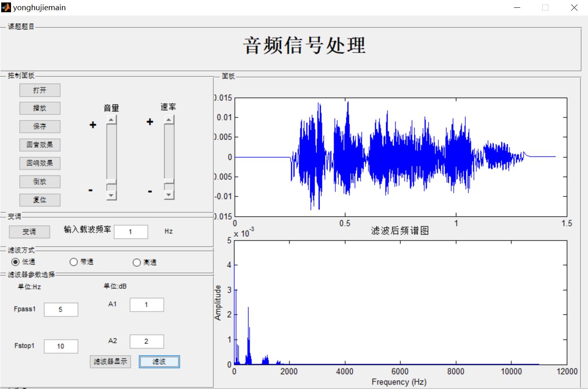Focus the Fpass1 input field
588x389 pixels.
[x=61, y=309]
